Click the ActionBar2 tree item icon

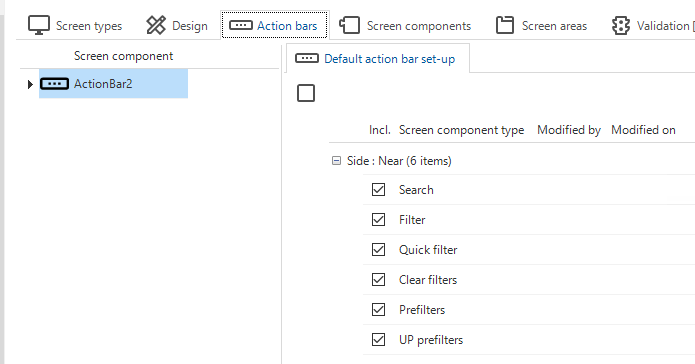pos(54,84)
